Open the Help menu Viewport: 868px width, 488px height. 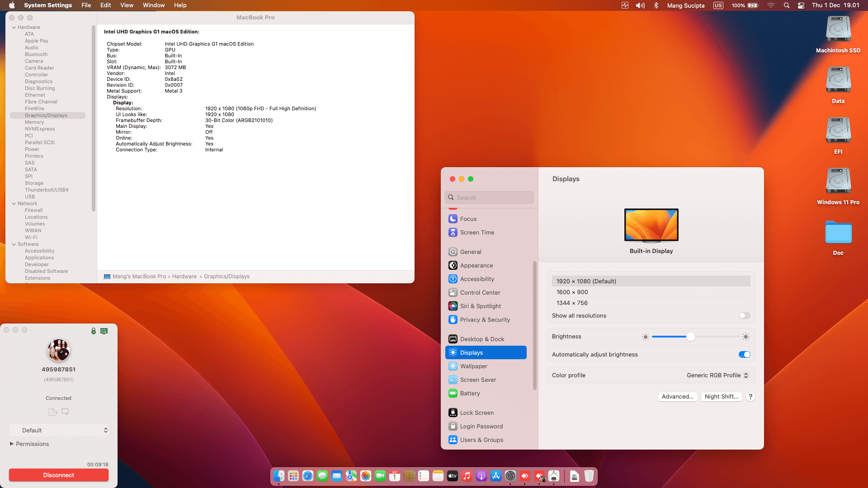(180, 5)
